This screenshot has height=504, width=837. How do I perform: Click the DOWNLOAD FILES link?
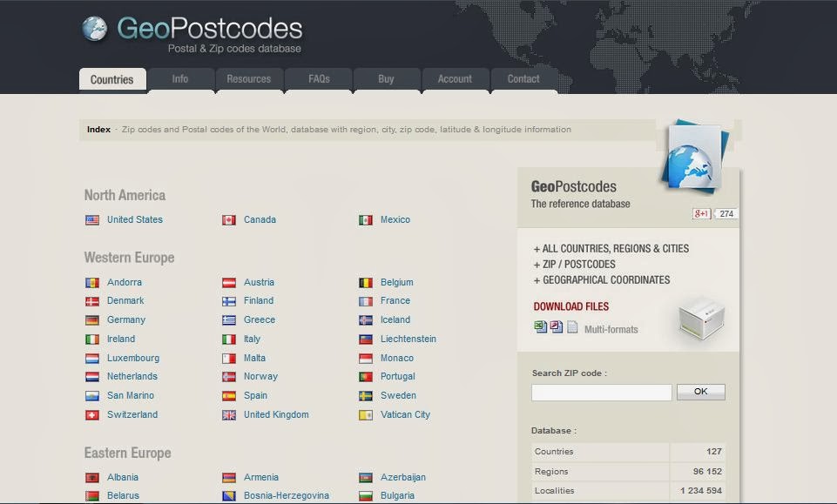tap(571, 306)
